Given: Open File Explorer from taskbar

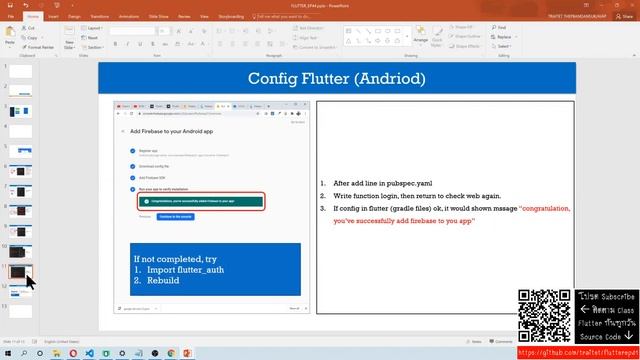Looking at the screenshot, I should (56, 353).
